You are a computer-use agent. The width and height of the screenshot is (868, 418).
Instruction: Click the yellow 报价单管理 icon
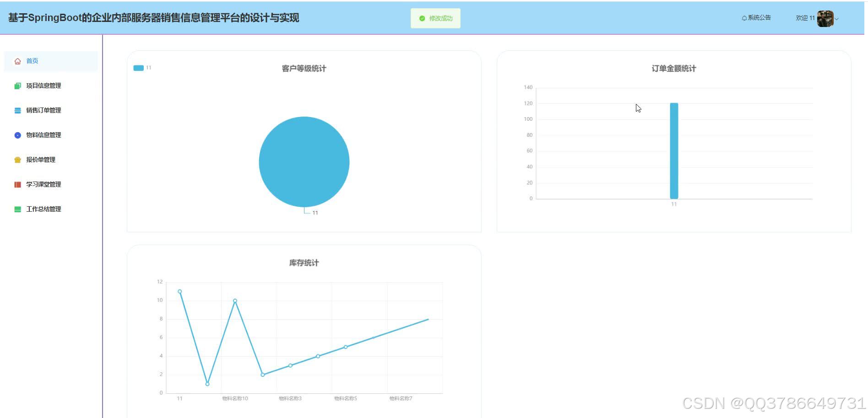[17, 160]
